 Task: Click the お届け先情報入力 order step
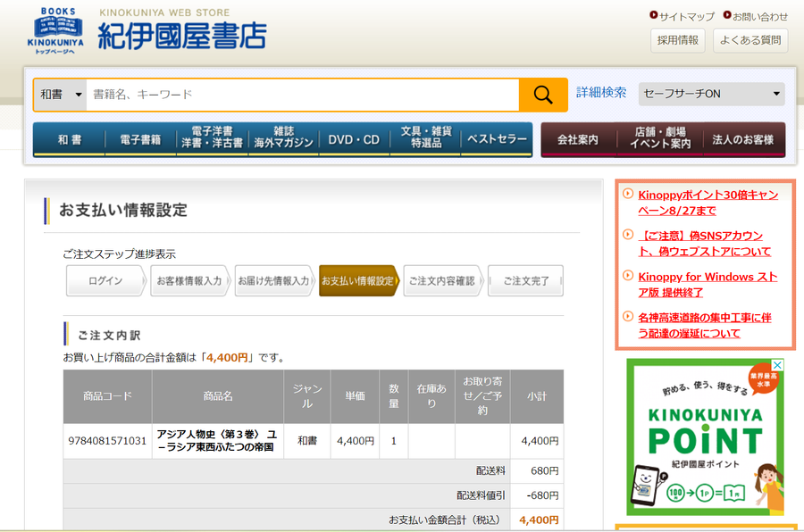(x=274, y=281)
